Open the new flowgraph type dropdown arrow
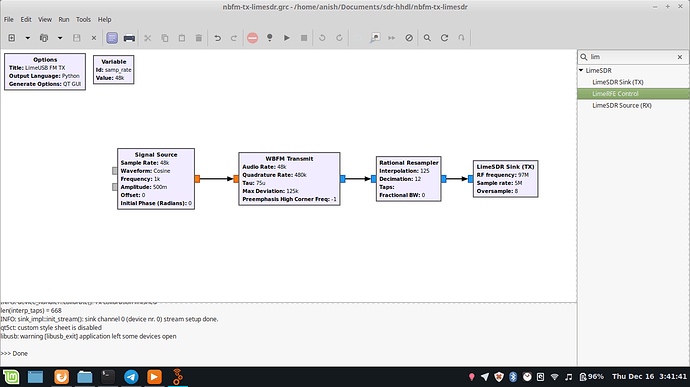 click(x=27, y=38)
